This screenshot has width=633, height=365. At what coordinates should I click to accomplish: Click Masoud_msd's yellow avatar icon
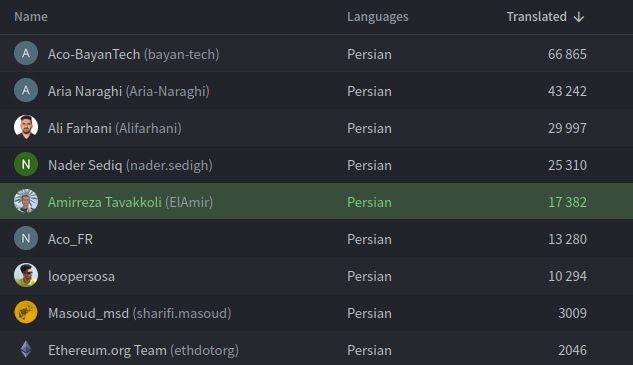[x=26, y=312]
